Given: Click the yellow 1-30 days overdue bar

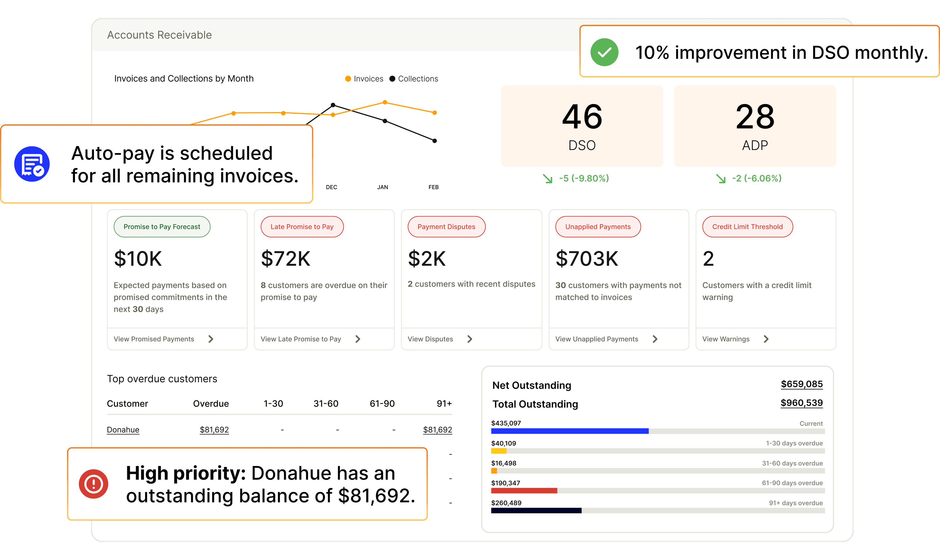Looking at the screenshot, I should click(499, 451).
